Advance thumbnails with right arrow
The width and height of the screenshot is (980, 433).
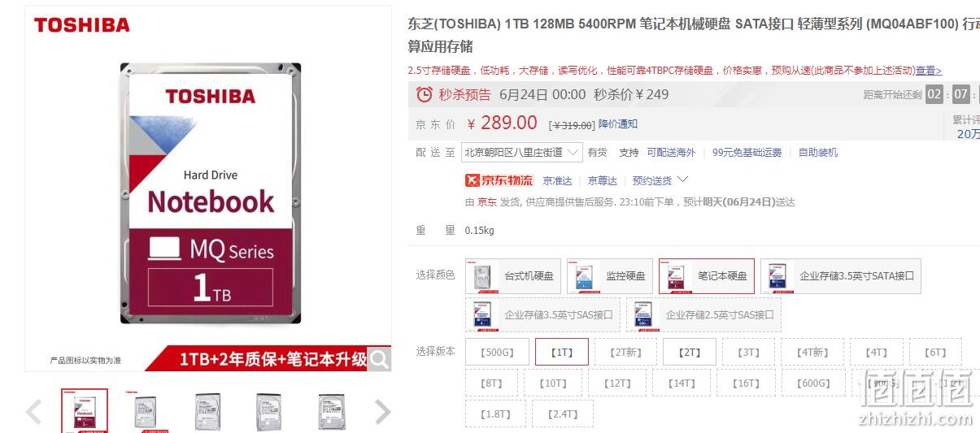382,412
